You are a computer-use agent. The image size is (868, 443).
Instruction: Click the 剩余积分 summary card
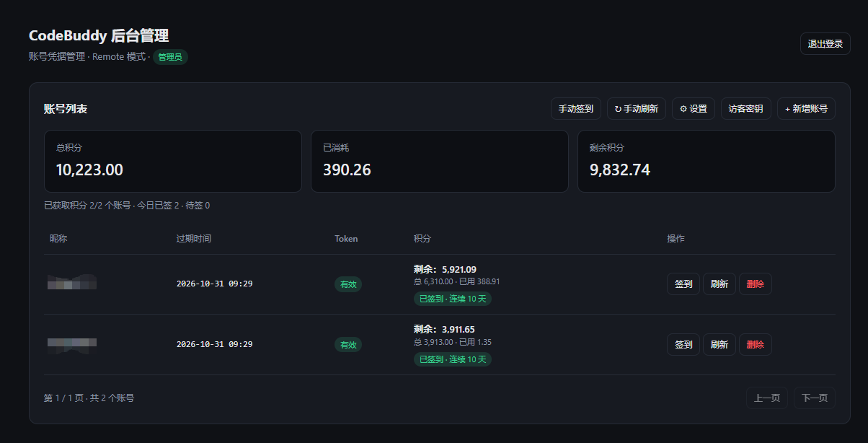coord(706,161)
